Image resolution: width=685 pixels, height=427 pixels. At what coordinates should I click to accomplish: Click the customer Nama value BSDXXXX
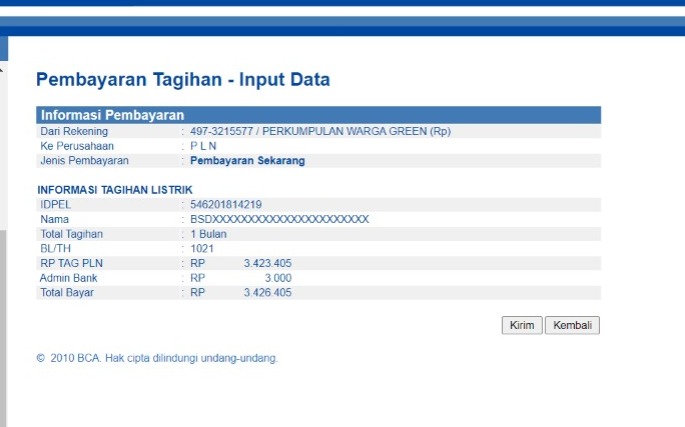(x=279, y=219)
